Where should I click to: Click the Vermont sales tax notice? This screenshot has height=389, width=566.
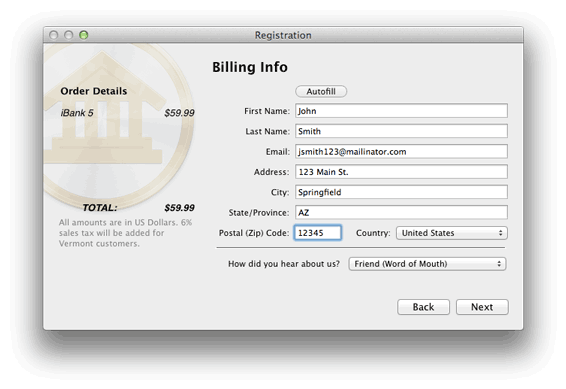125,233
